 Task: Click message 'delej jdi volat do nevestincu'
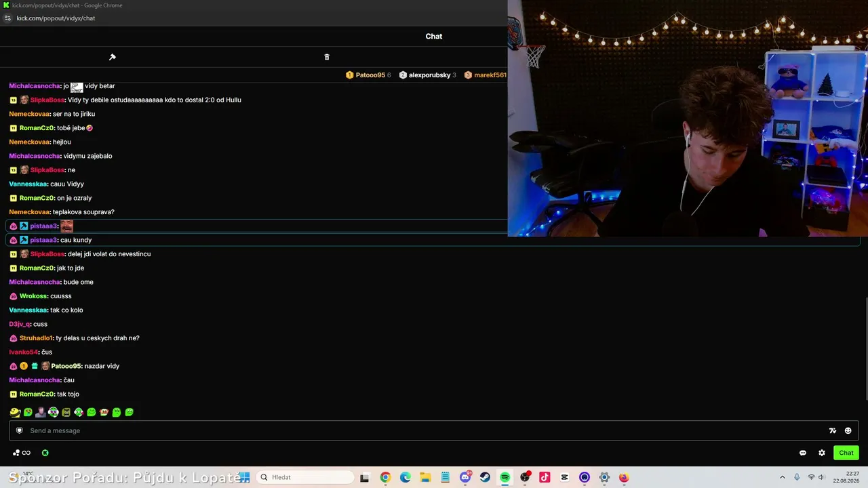(x=109, y=254)
